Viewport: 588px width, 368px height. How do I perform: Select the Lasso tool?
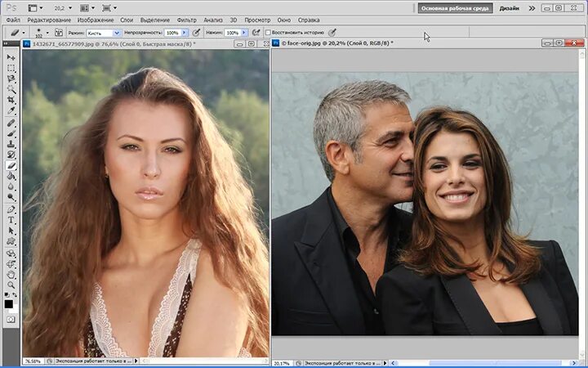coord(11,79)
